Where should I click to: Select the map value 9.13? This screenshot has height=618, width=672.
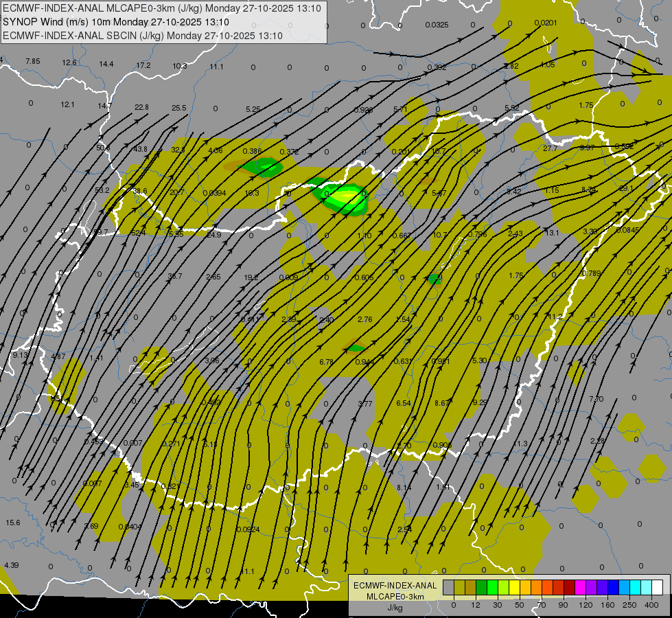[20, 355]
